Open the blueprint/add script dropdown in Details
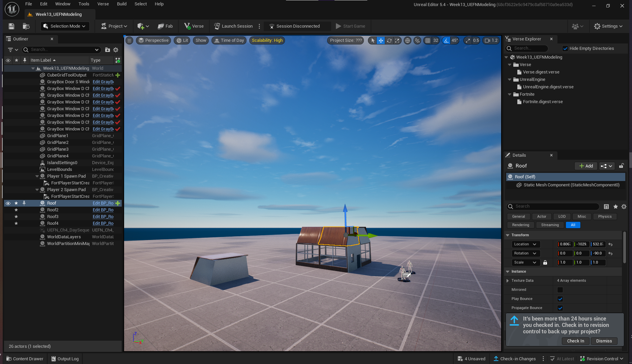Viewport: 632px width, 364px height. click(x=607, y=166)
